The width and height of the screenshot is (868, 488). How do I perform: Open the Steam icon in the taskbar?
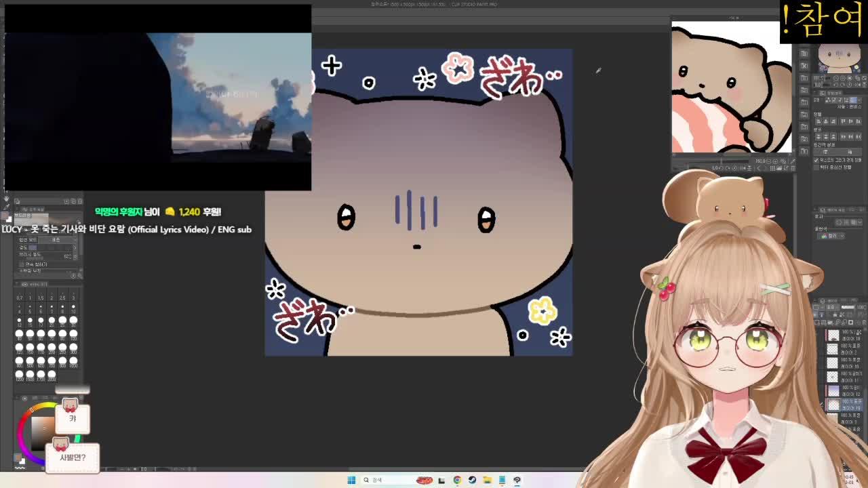(x=472, y=480)
